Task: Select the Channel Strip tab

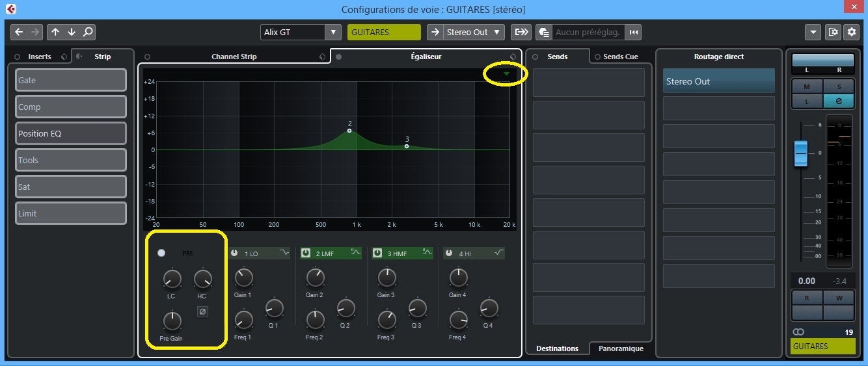Action: pyautogui.click(x=234, y=57)
